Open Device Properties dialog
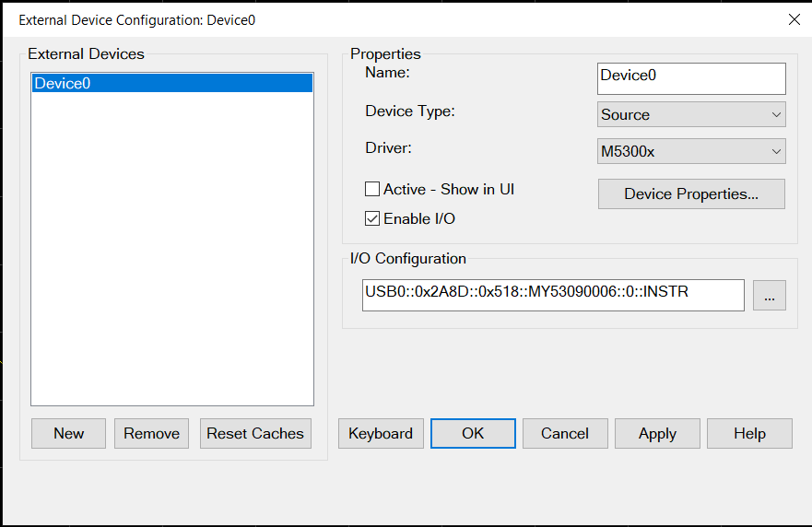 (x=691, y=194)
